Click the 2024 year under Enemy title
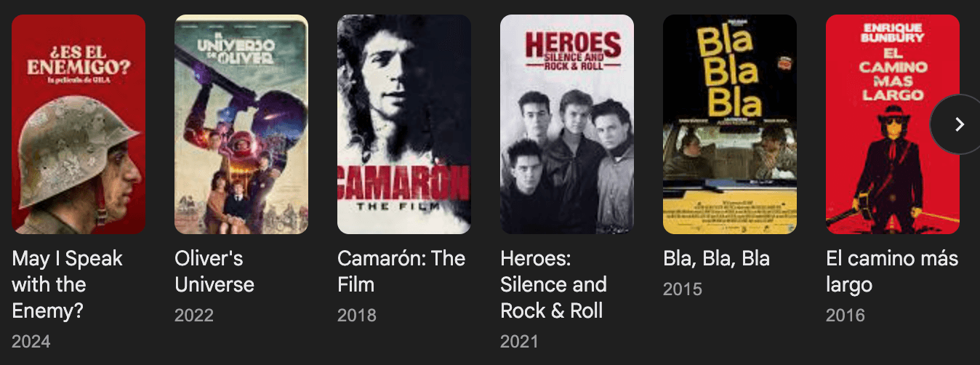 (31, 341)
